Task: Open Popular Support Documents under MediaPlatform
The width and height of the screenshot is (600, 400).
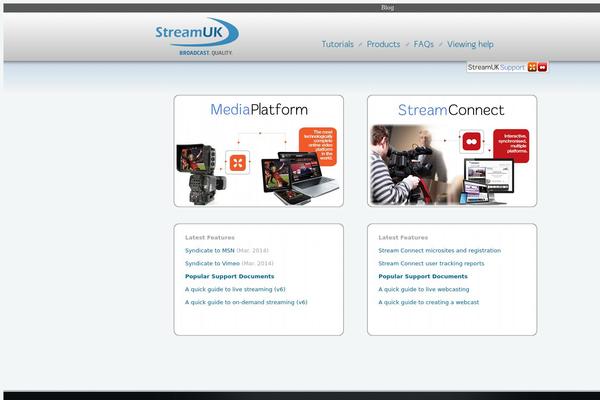Action: (230, 276)
